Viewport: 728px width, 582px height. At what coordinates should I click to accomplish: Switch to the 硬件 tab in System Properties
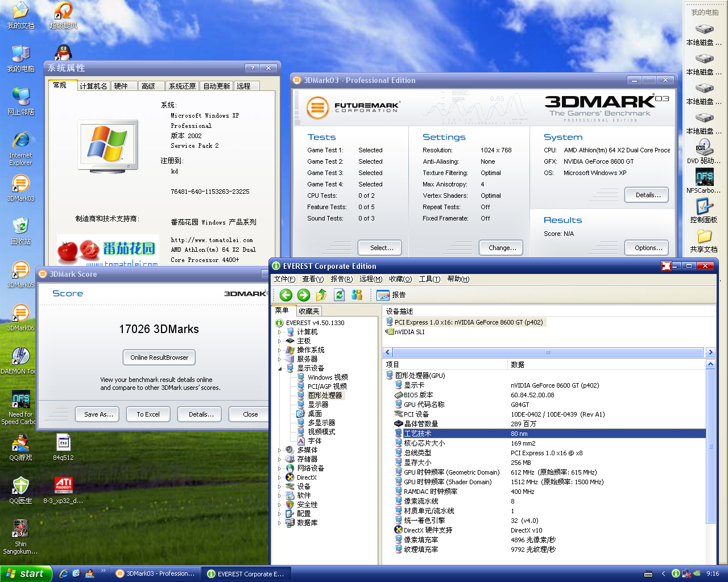pyautogui.click(x=121, y=86)
